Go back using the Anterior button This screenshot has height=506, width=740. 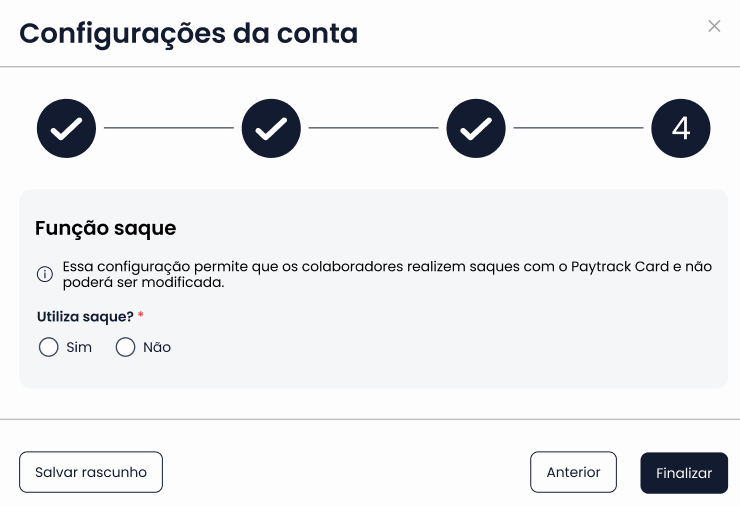click(x=573, y=472)
